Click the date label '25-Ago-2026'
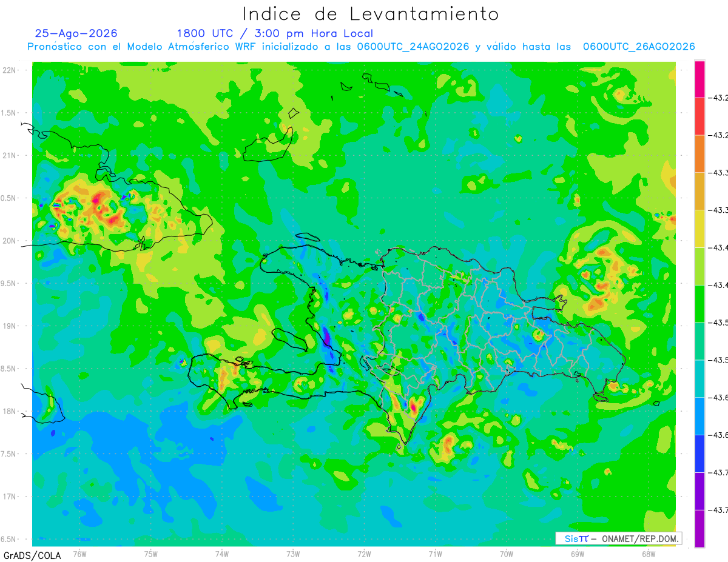The width and height of the screenshot is (728, 562). (76, 33)
